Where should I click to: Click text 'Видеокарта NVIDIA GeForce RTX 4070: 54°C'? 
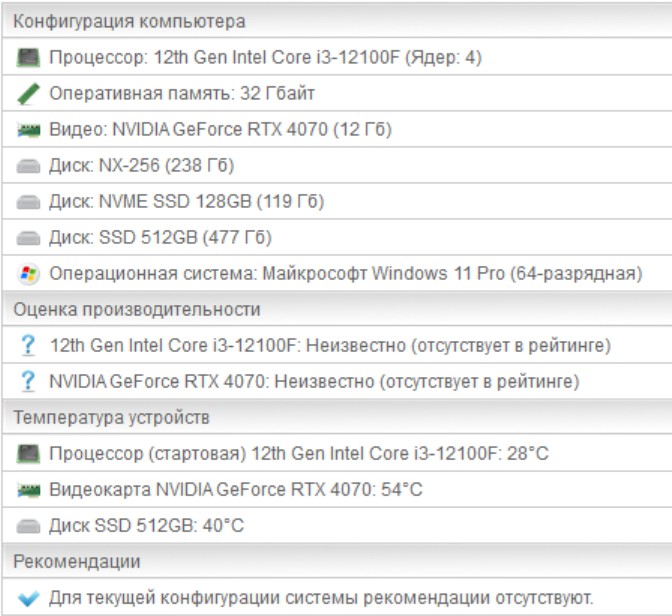click(x=236, y=490)
